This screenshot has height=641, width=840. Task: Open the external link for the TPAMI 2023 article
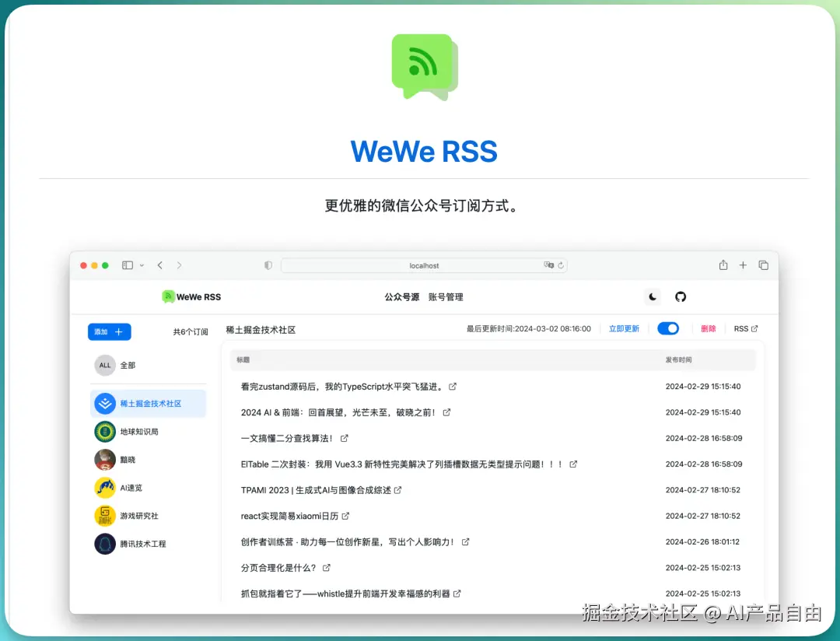click(x=397, y=490)
